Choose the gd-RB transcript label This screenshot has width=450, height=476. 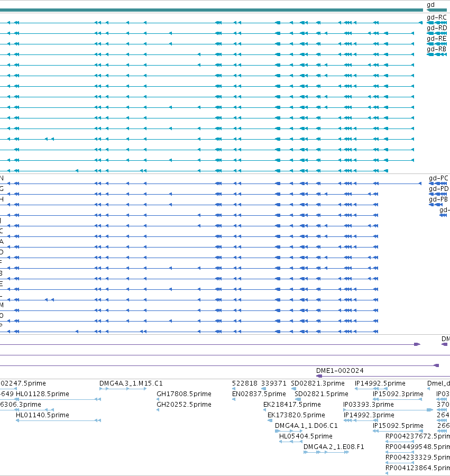click(x=437, y=49)
